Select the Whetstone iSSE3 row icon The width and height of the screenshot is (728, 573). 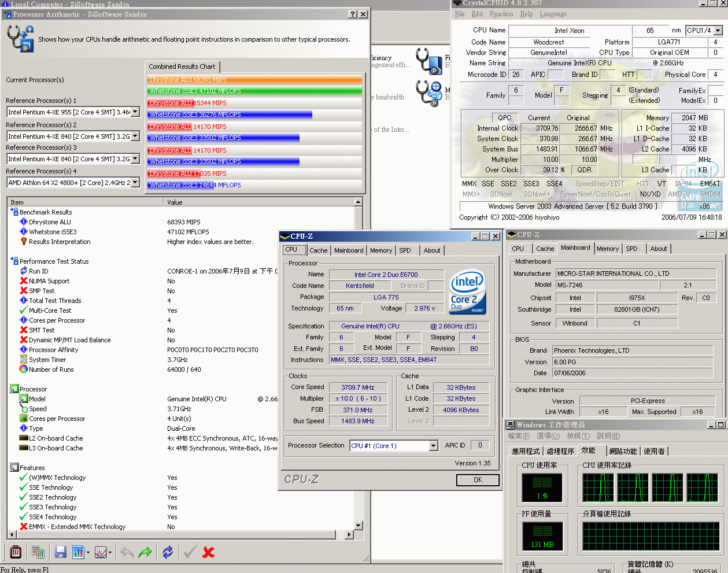click(x=24, y=232)
